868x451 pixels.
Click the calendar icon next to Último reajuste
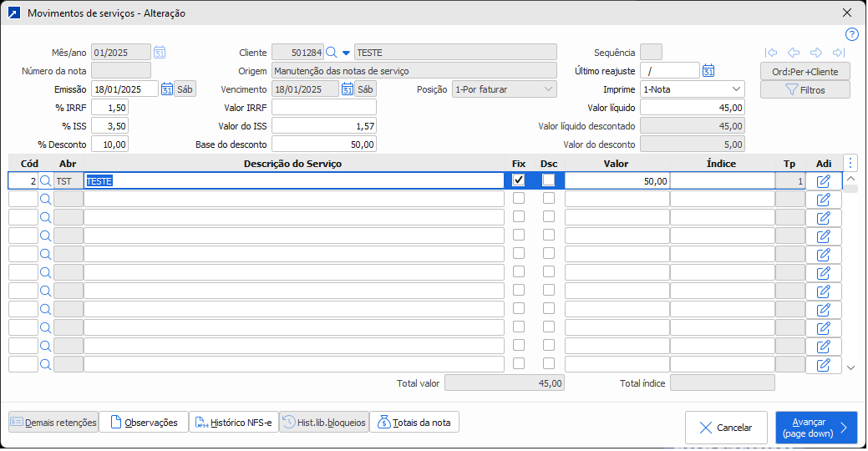(708, 71)
